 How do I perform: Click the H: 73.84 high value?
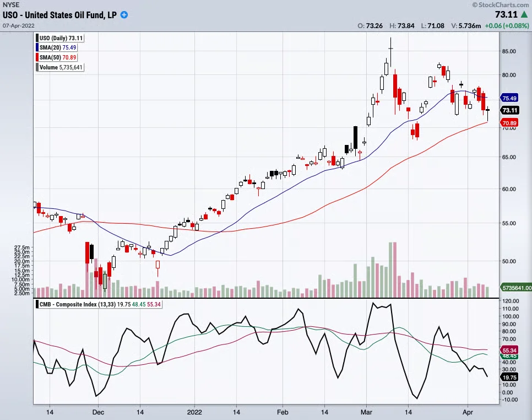[x=402, y=26]
